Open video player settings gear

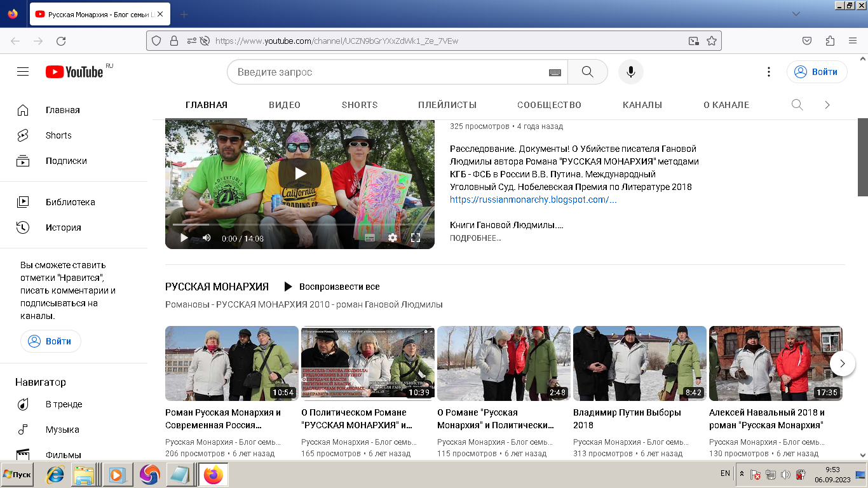pyautogui.click(x=393, y=238)
